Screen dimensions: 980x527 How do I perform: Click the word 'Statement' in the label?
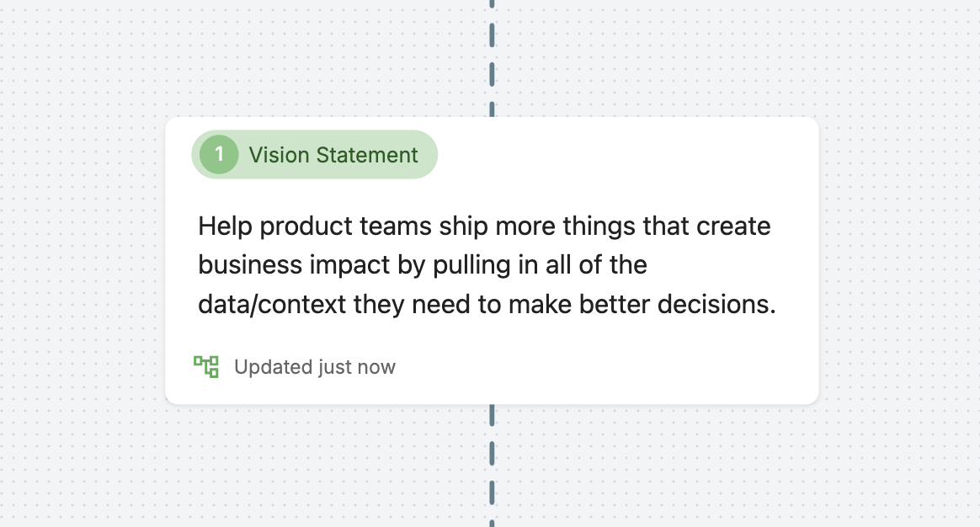367,154
